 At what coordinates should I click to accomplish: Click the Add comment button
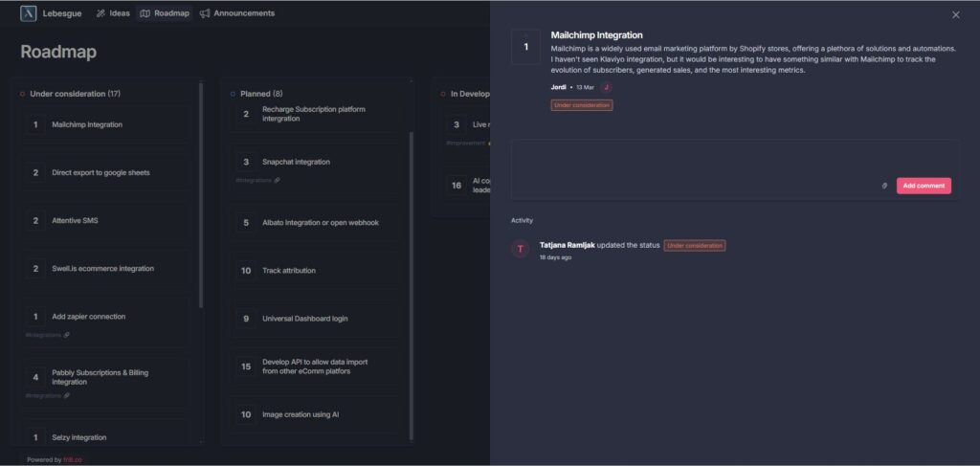pyautogui.click(x=924, y=186)
